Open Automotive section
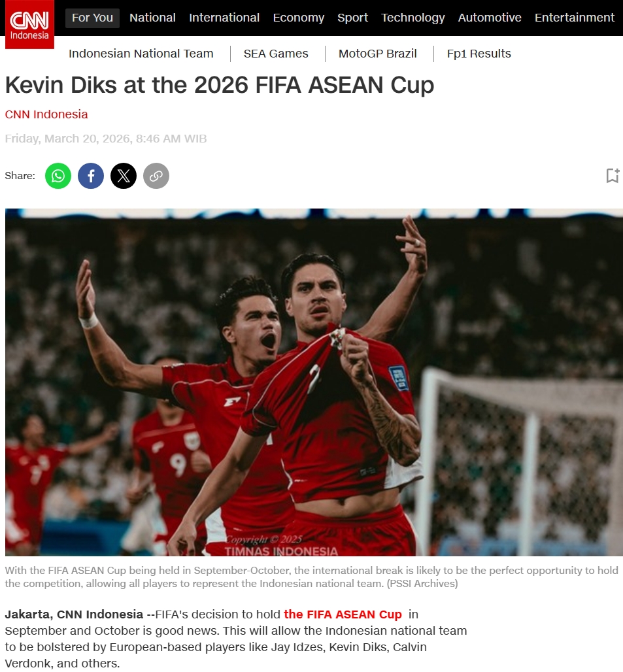Image resolution: width=623 pixels, height=672 pixels. [x=490, y=18]
